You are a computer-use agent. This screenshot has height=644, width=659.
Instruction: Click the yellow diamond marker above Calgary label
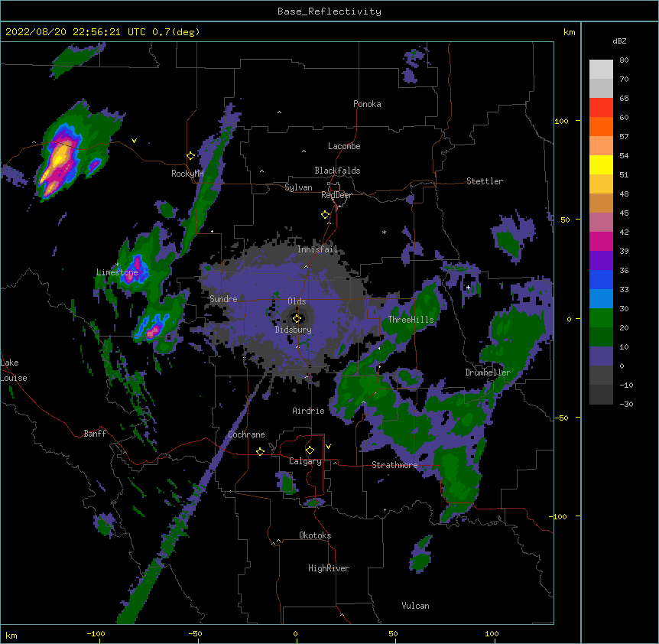coord(310,450)
